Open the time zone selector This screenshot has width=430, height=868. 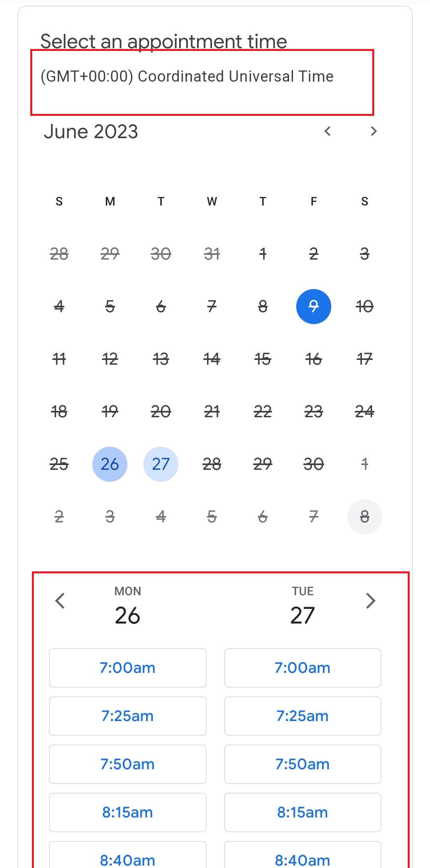pos(187,76)
